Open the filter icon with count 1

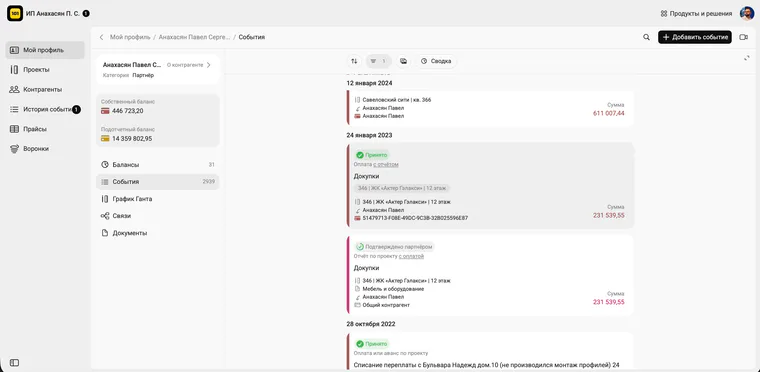(379, 61)
